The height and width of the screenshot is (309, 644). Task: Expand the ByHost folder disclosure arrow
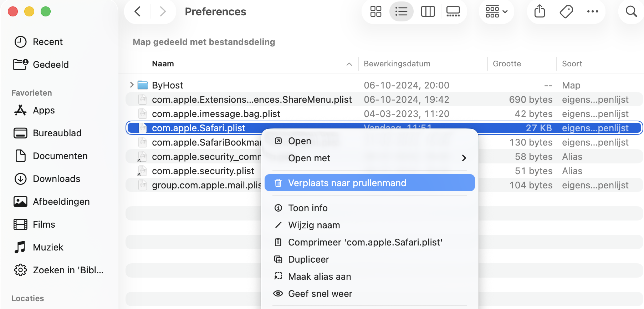pyautogui.click(x=132, y=85)
